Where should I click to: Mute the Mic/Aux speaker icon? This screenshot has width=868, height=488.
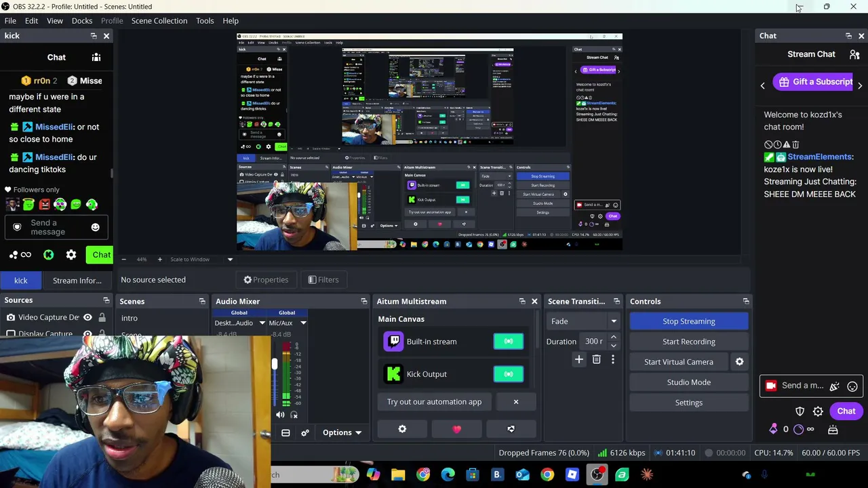click(x=280, y=415)
